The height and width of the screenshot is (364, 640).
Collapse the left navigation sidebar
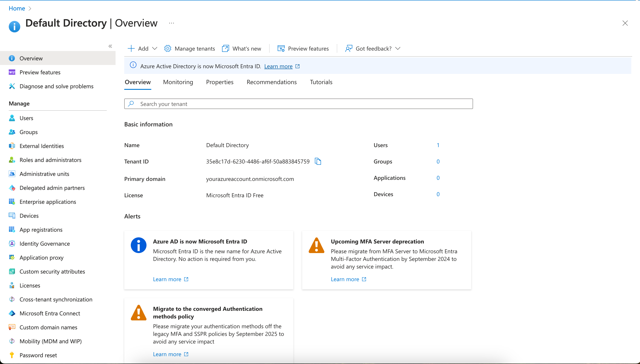pyautogui.click(x=110, y=46)
